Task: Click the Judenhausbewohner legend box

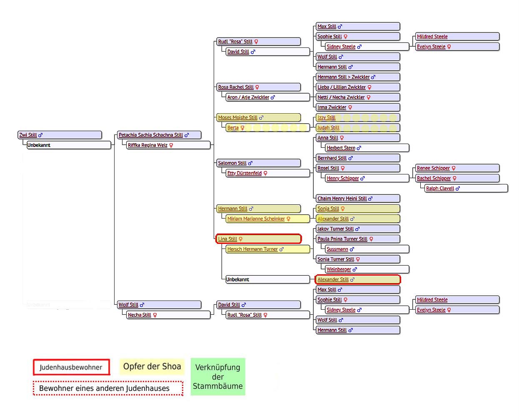Action: tap(71, 367)
